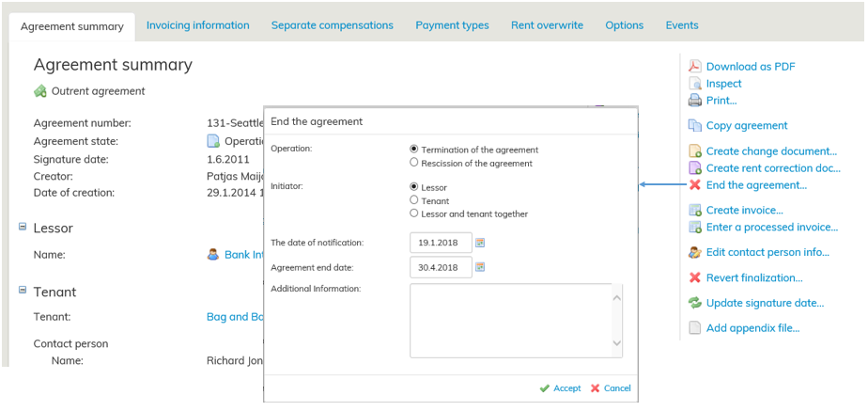Click the Download as PDF icon
The width and height of the screenshot is (868, 411).
(x=695, y=67)
